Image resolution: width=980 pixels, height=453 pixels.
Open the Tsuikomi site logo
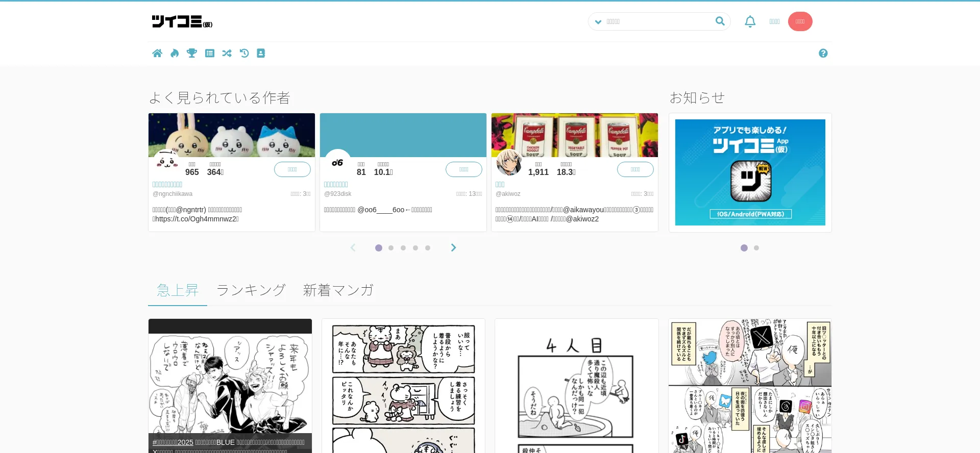[x=182, y=21]
